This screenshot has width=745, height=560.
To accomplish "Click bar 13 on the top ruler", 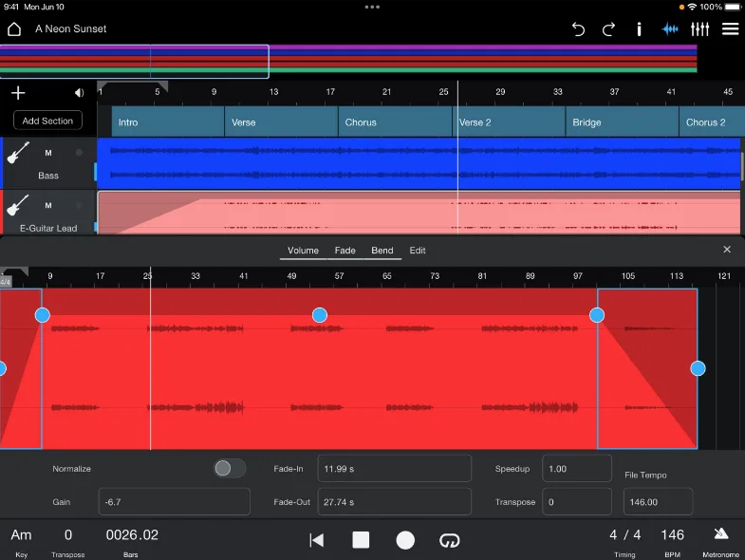I will pyautogui.click(x=273, y=92).
